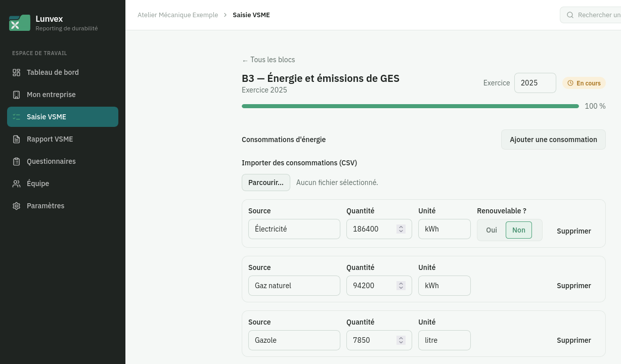Screen dimensions: 621x364
Task: Click Parcourir file browse button
Action: 266,183
